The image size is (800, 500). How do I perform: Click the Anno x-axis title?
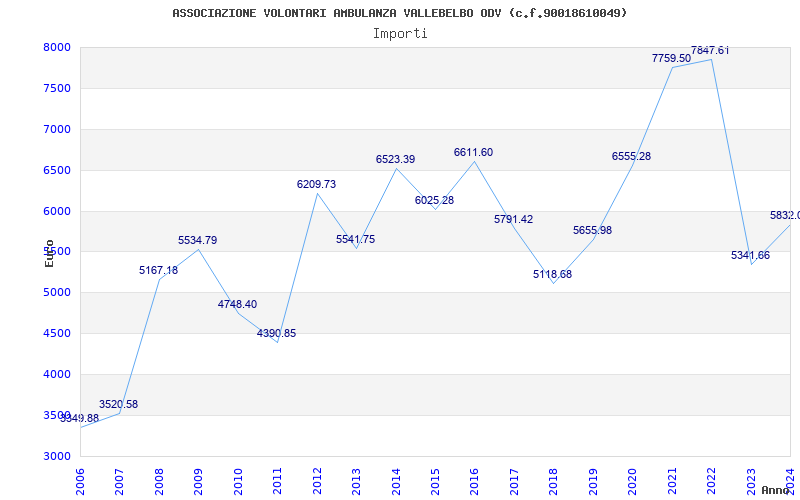pyautogui.click(x=776, y=491)
